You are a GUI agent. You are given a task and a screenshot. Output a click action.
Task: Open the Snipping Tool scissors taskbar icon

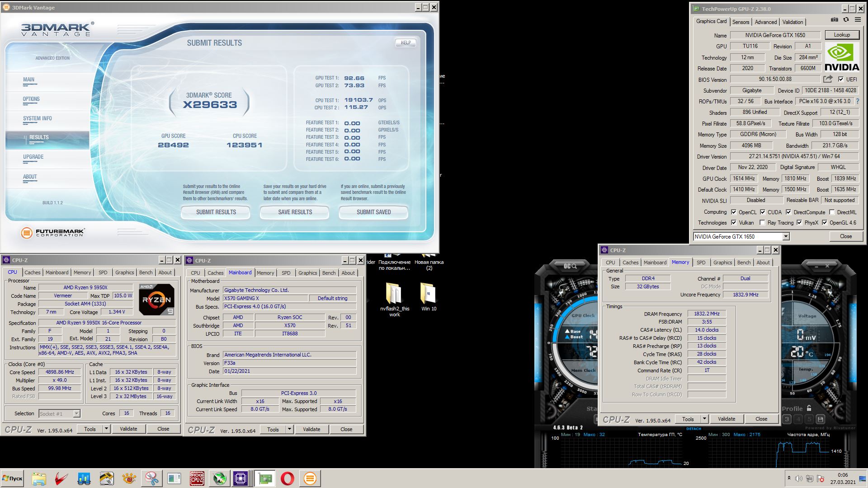click(x=152, y=479)
